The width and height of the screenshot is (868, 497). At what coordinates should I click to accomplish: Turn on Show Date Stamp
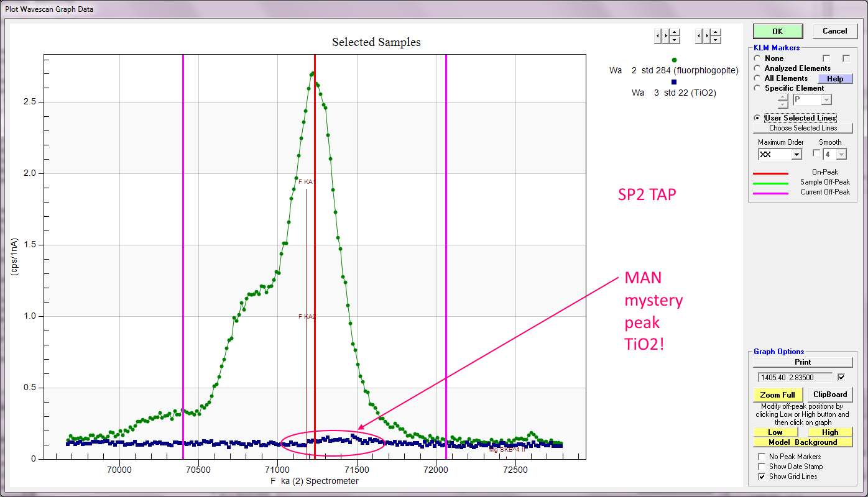tap(762, 467)
